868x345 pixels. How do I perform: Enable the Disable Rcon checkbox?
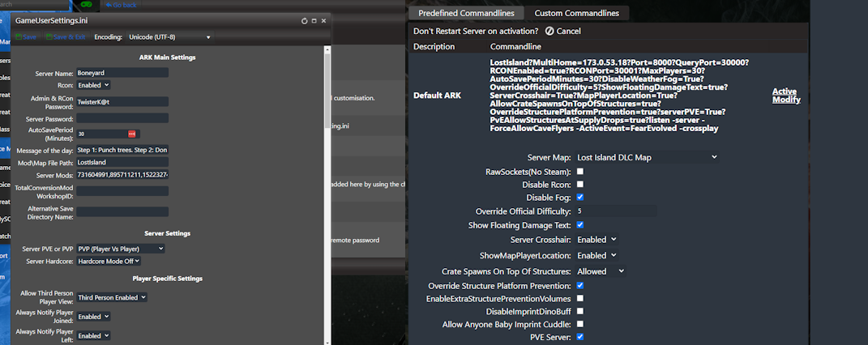tap(579, 184)
